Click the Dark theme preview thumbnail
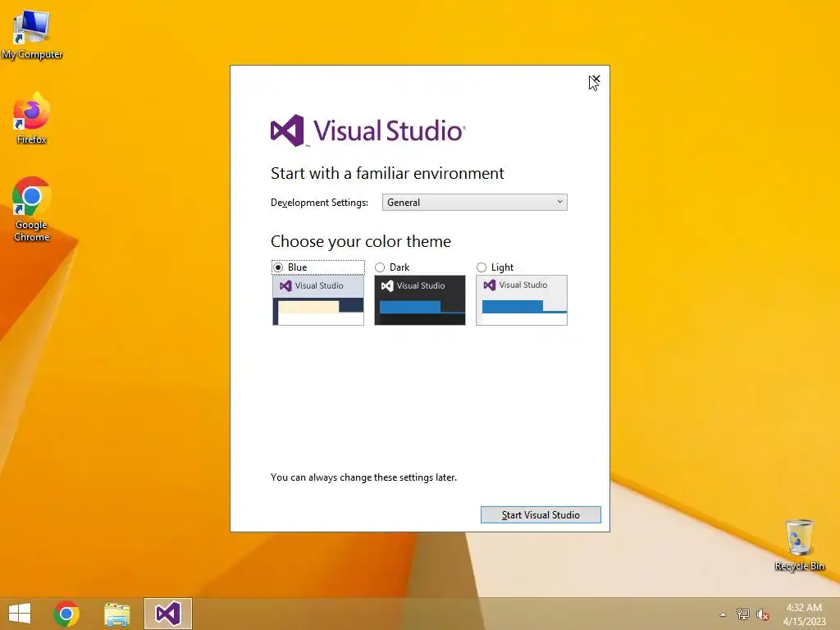The height and width of the screenshot is (630, 840). pyautogui.click(x=420, y=300)
